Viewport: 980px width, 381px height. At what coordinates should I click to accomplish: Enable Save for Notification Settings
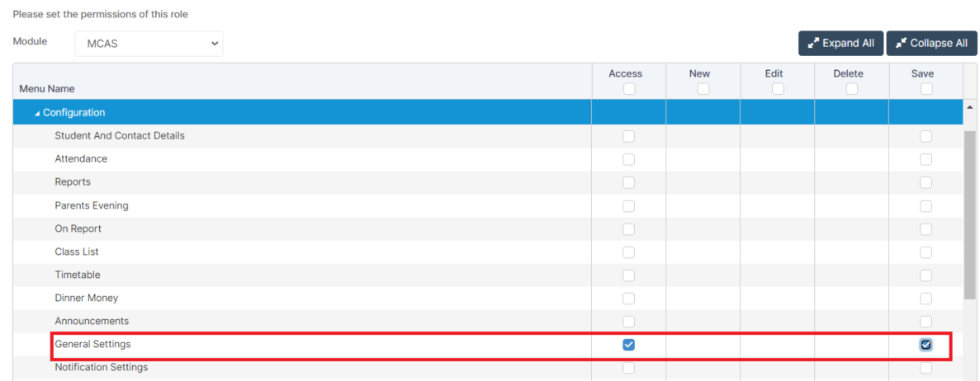[926, 368]
